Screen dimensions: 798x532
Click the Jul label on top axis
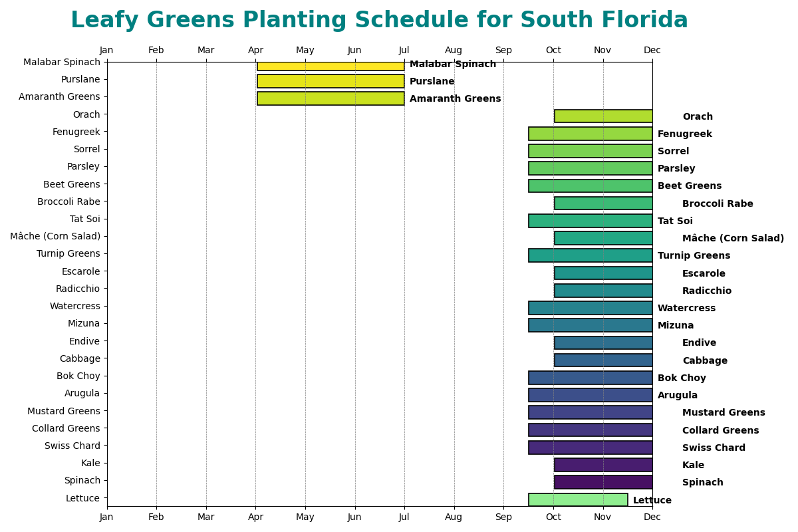pos(404,51)
